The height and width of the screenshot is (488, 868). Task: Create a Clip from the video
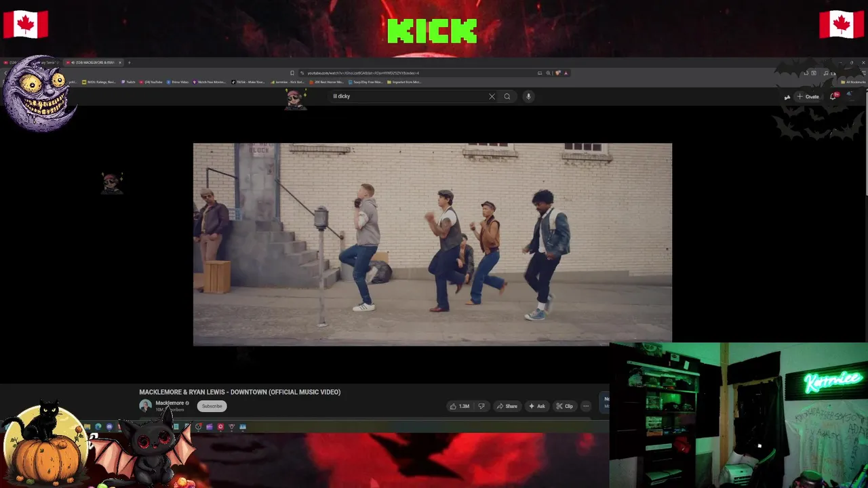pos(564,406)
